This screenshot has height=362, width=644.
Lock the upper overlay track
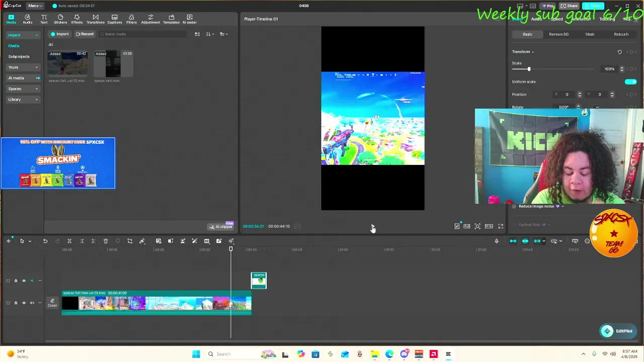coord(16,281)
